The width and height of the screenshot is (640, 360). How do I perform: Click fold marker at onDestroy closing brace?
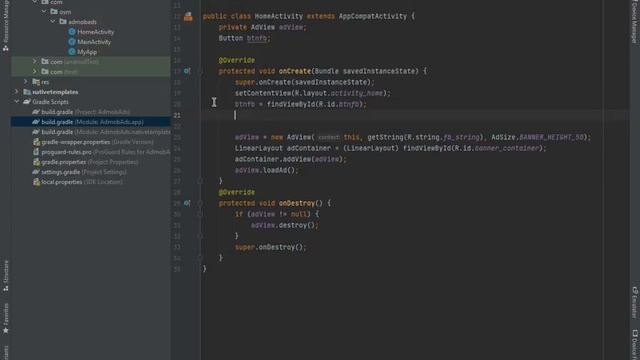point(200,258)
